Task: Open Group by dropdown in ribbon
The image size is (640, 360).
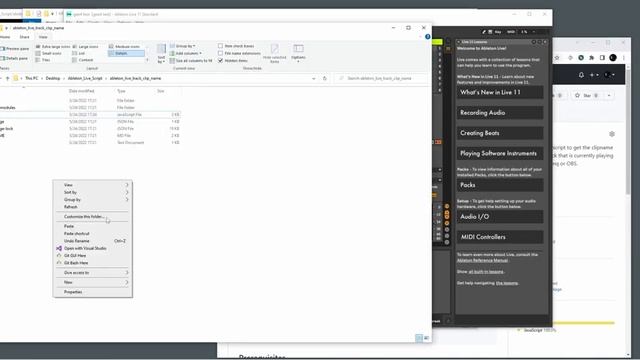Action: click(182, 46)
